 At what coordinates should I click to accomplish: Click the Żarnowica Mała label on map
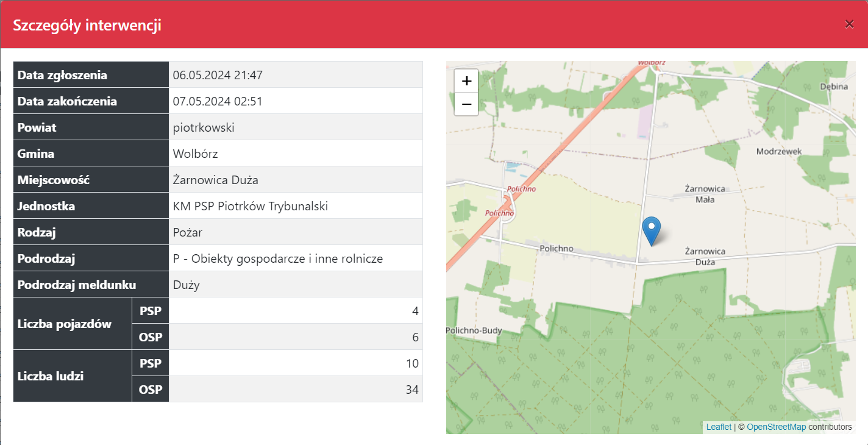click(x=705, y=194)
